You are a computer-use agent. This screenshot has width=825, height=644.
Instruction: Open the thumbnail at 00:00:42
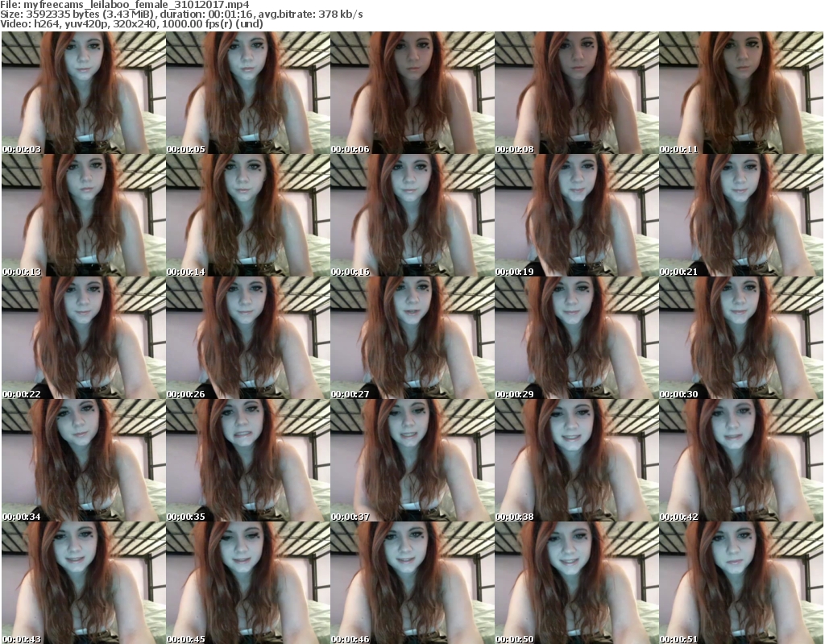740,460
